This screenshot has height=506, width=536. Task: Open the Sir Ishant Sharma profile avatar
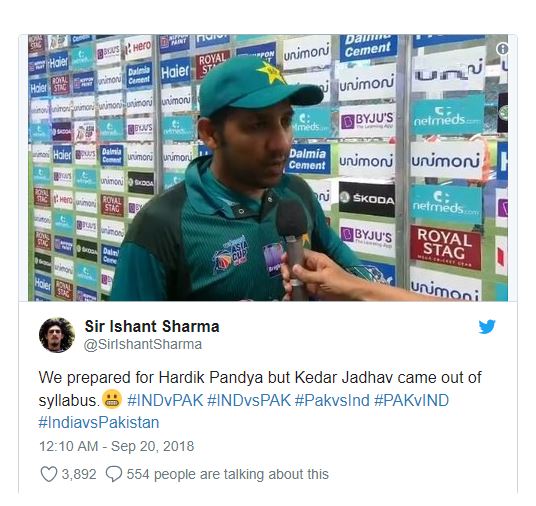coord(57,335)
